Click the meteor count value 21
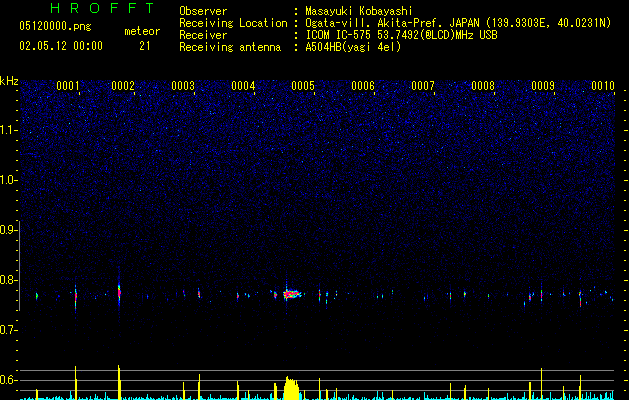 [145, 46]
